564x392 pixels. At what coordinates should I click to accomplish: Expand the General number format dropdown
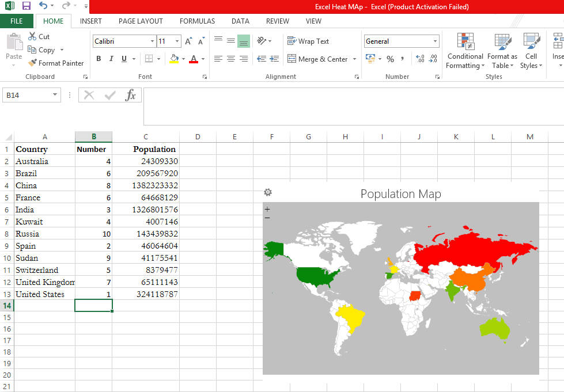point(435,41)
